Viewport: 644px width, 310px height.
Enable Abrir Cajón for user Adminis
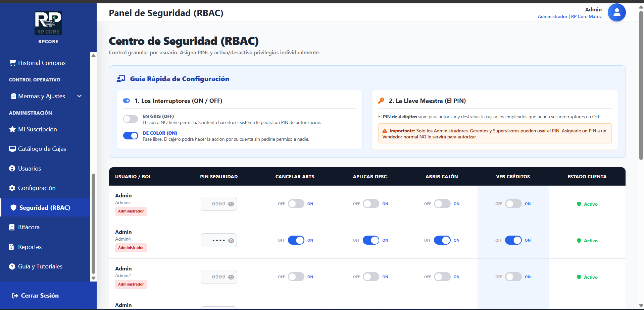[442, 204]
